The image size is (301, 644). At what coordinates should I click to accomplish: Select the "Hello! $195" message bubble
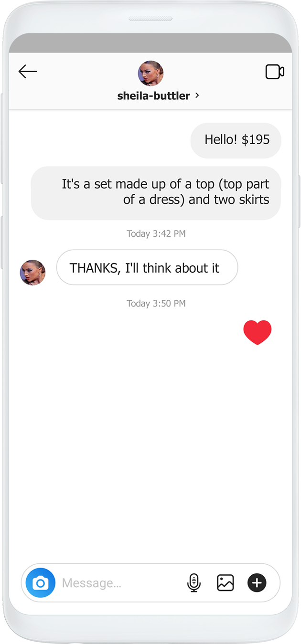click(236, 140)
